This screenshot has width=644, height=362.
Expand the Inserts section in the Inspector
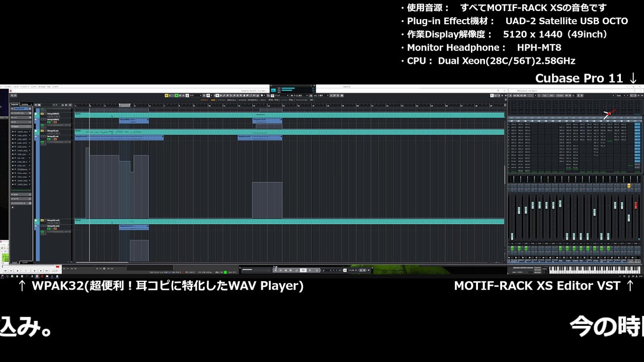pyautogui.click(x=16, y=126)
